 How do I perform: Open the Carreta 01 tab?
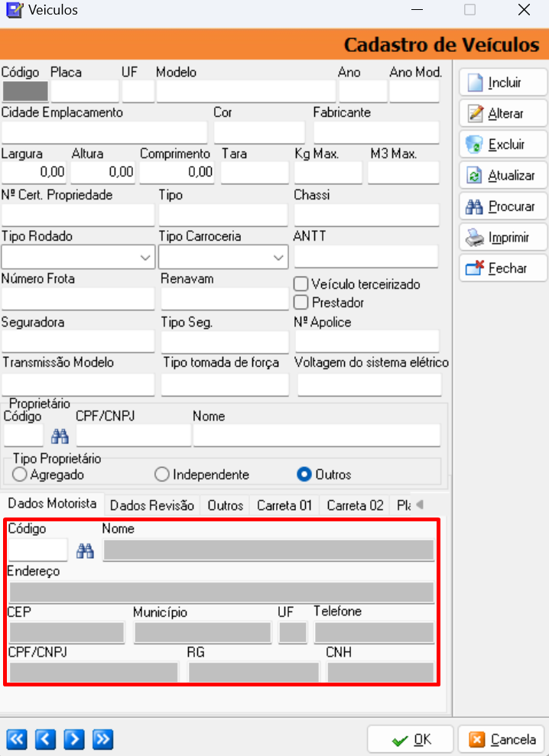284,505
